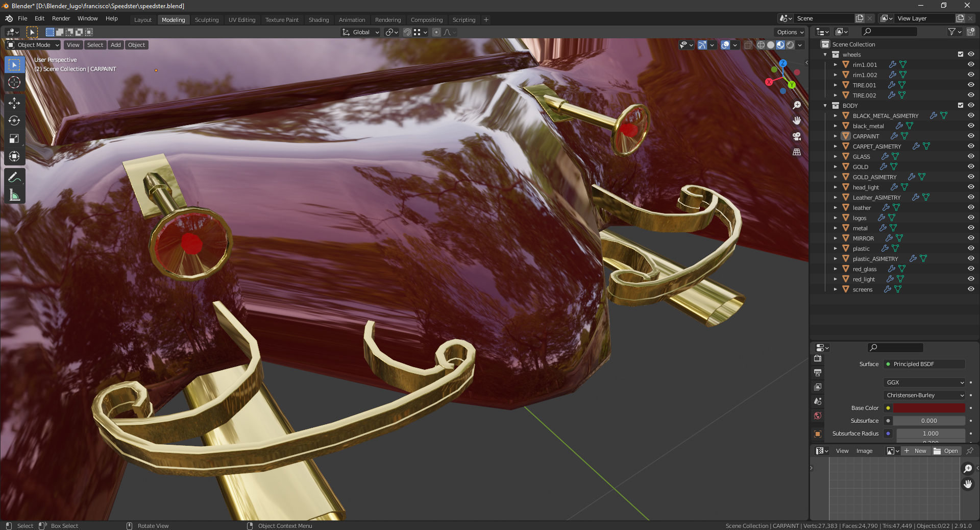Click the pan view hand icon
The image size is (980, 530).
[x=797, y=121]
